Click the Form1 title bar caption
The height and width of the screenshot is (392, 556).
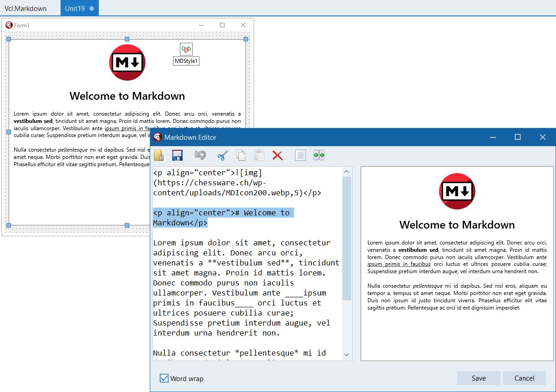click(x=21, y=25)
